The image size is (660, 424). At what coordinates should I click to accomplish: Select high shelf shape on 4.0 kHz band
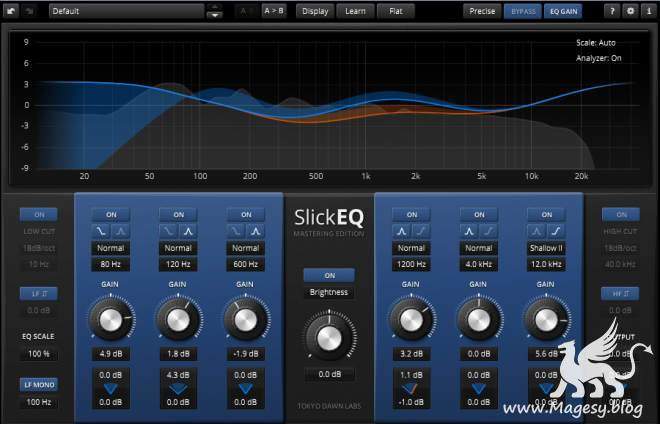click(x=489, y=231)
